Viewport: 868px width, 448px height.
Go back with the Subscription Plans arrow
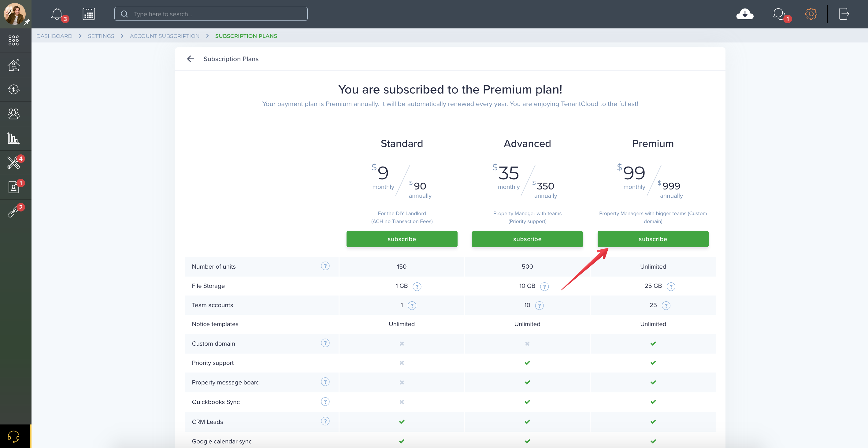(190, 59)
